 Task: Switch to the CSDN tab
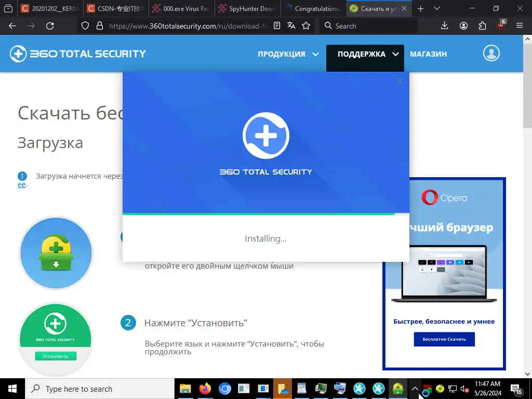116,9
